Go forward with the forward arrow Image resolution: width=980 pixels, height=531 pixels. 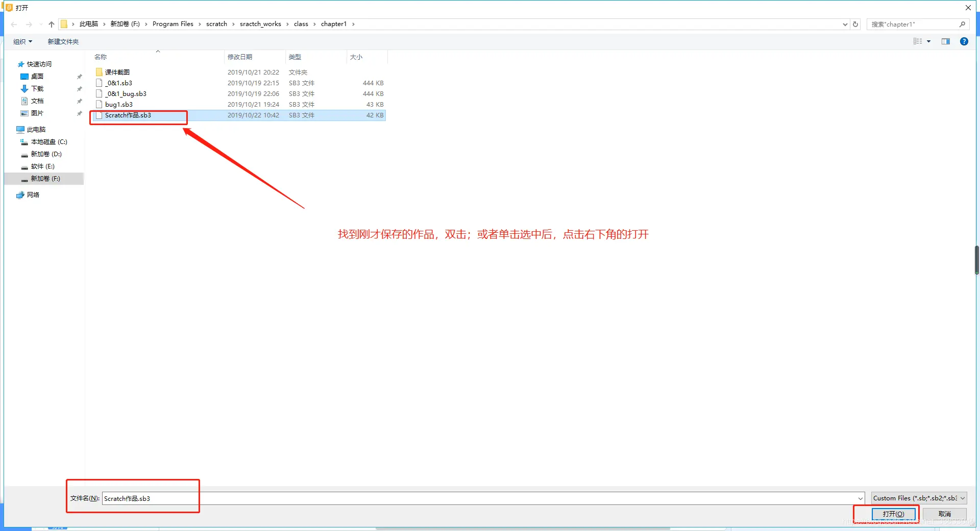[29, 24]
